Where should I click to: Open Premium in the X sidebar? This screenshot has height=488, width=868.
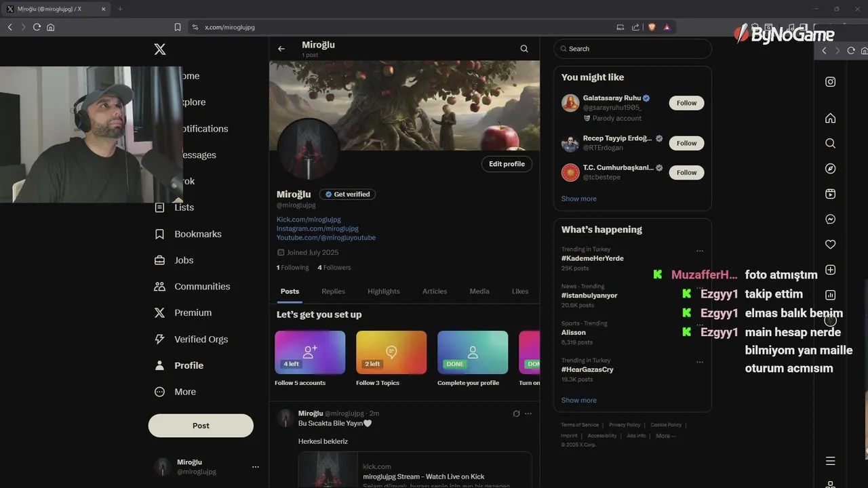182,313
